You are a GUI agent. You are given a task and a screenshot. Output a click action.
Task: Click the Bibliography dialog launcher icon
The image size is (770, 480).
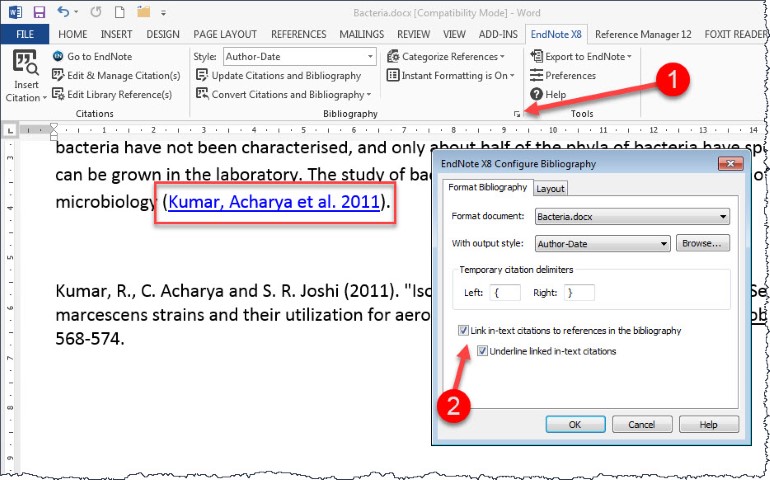[517, 114]
